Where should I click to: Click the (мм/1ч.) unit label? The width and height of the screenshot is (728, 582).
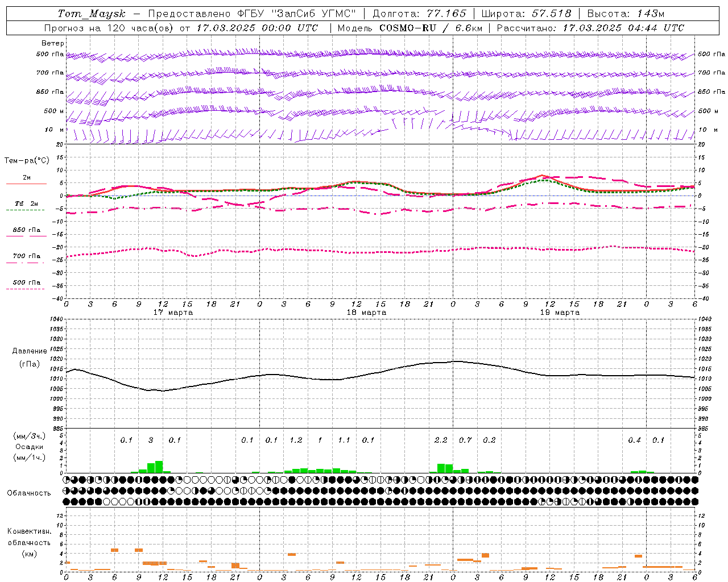pyautogui.click(x=30, y=458)
